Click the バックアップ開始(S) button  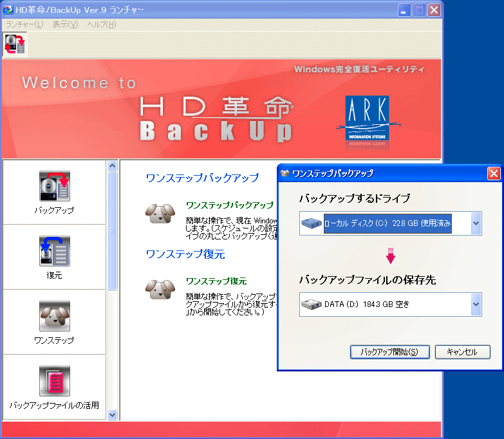pos(389,352)
